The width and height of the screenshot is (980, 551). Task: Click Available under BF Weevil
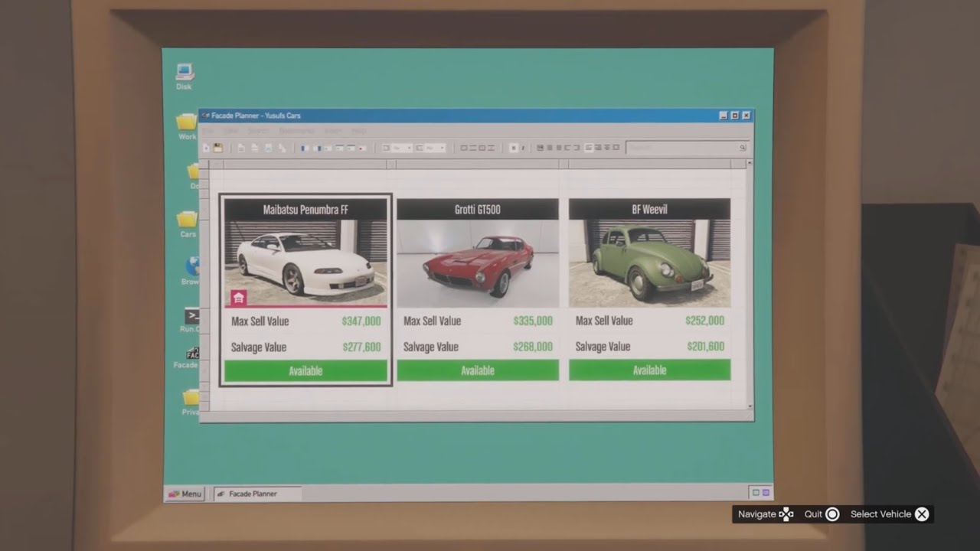(649, 370)
